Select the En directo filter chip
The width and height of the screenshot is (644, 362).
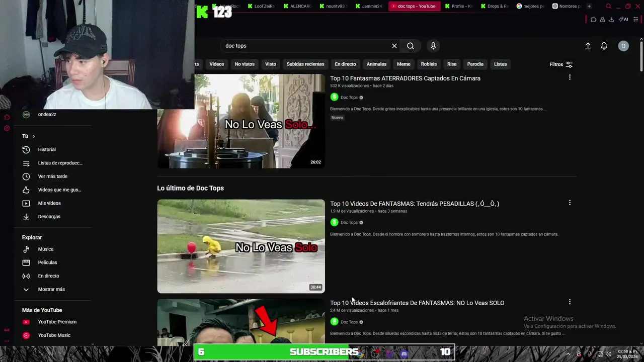click(345, 64)
